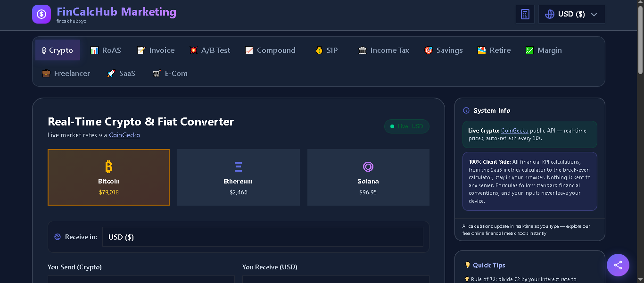The image size is (644, 283).
Task: Click the Invoice notepad icon
Action: 141,50
